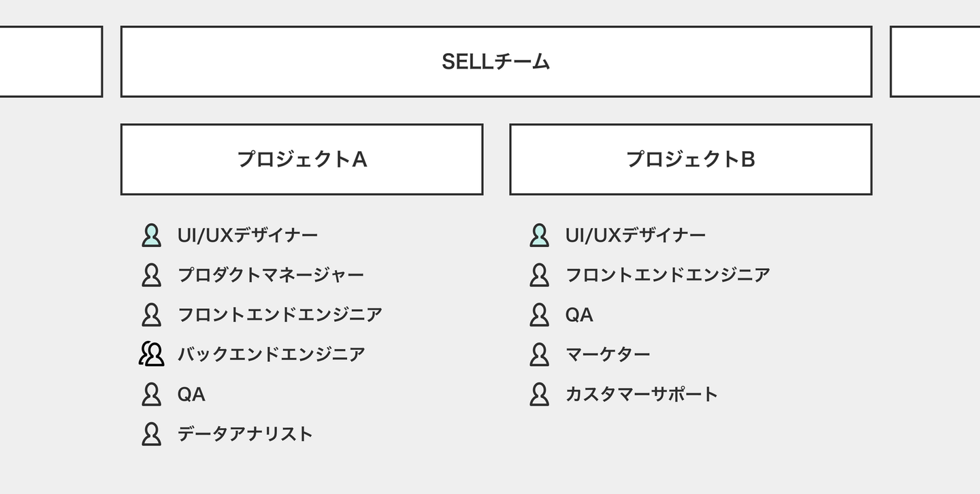980x494 pixels.
Task: Click Project A QA person icon
Action: pos(151,394)
